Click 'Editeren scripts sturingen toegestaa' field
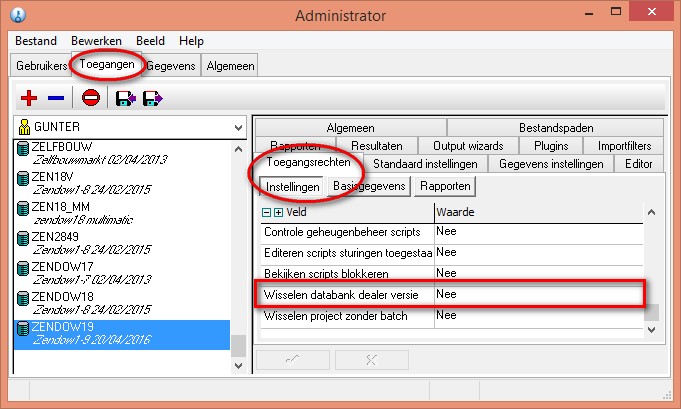The image size is (681, 409). [347, 253]
